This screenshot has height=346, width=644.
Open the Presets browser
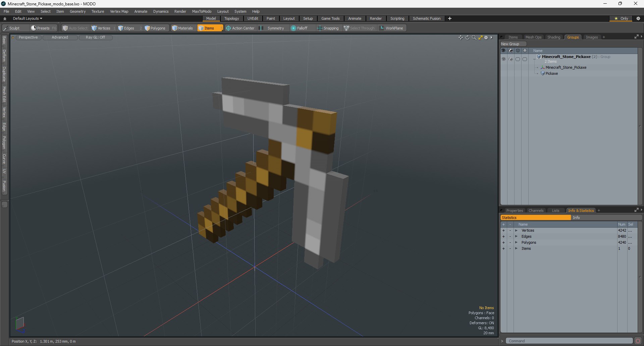pos(43,28)
